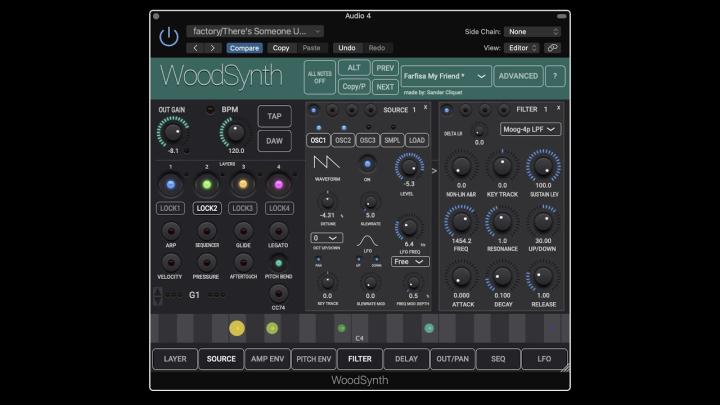This screenshot has width=720, height=405.
Task: Select first filter slot radio dot
Action: [446, 110]
